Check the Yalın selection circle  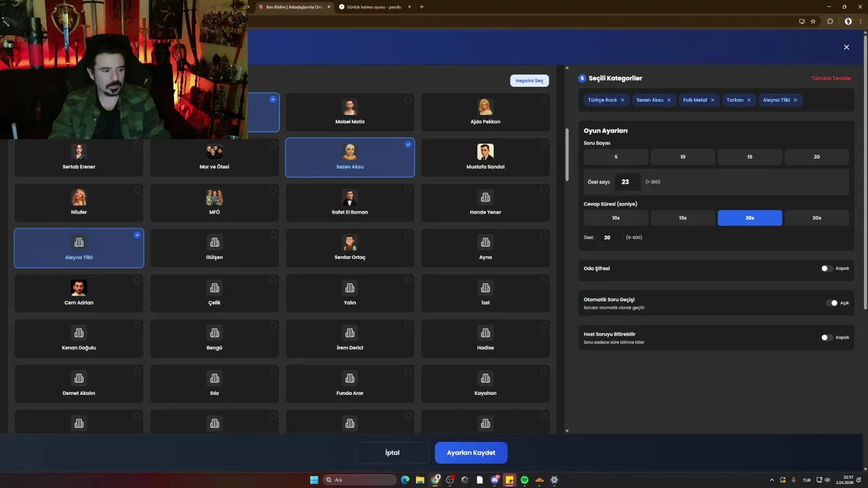pyautogui.click(x=408, y=281)
